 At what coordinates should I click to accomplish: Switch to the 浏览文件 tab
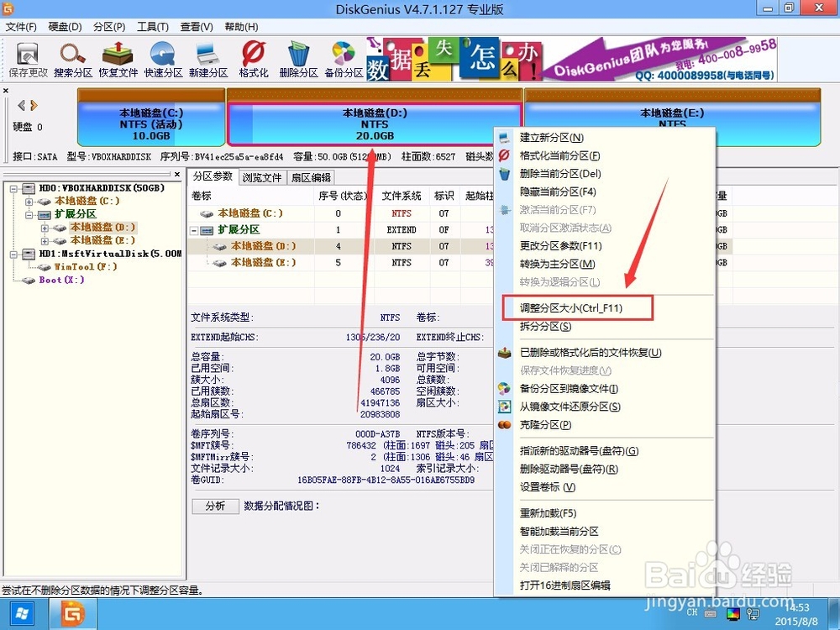pyautogui.click(x=262, y=177)
